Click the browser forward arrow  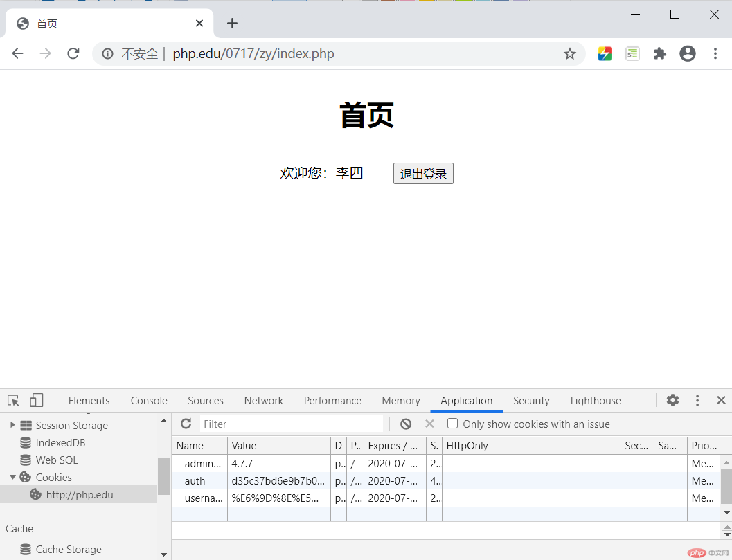(45, 54)
